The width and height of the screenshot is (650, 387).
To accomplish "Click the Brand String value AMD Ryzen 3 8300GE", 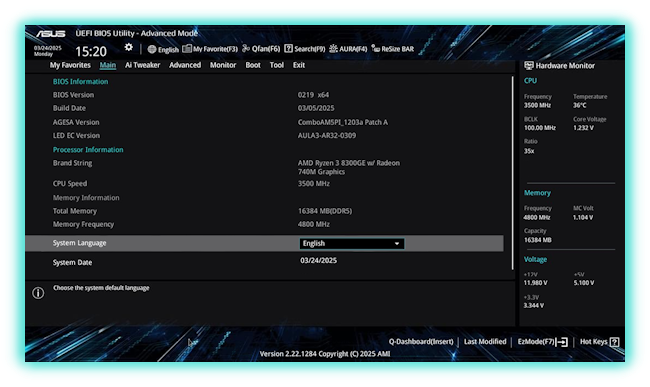I will [349, 167].
